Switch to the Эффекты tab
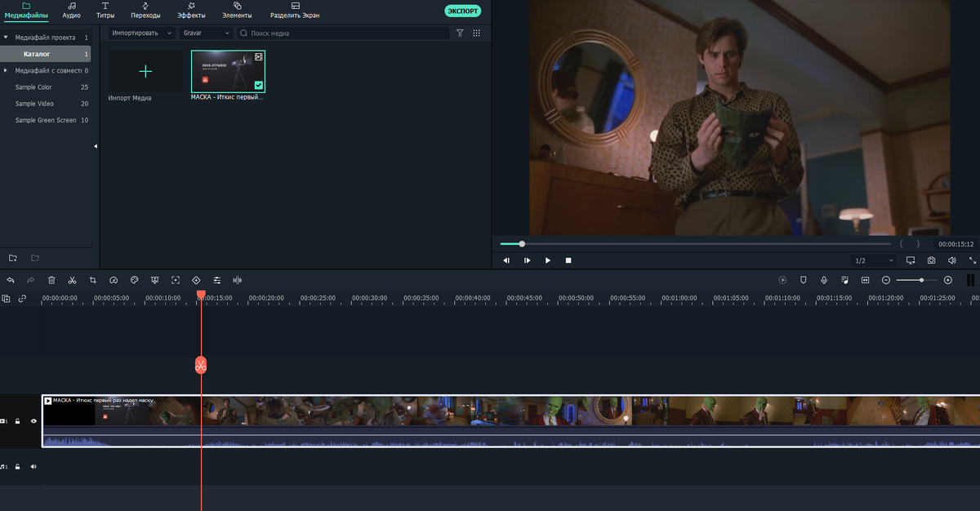Image resolution: width=980 pixels, height=511 pixels. click(191, 11)
